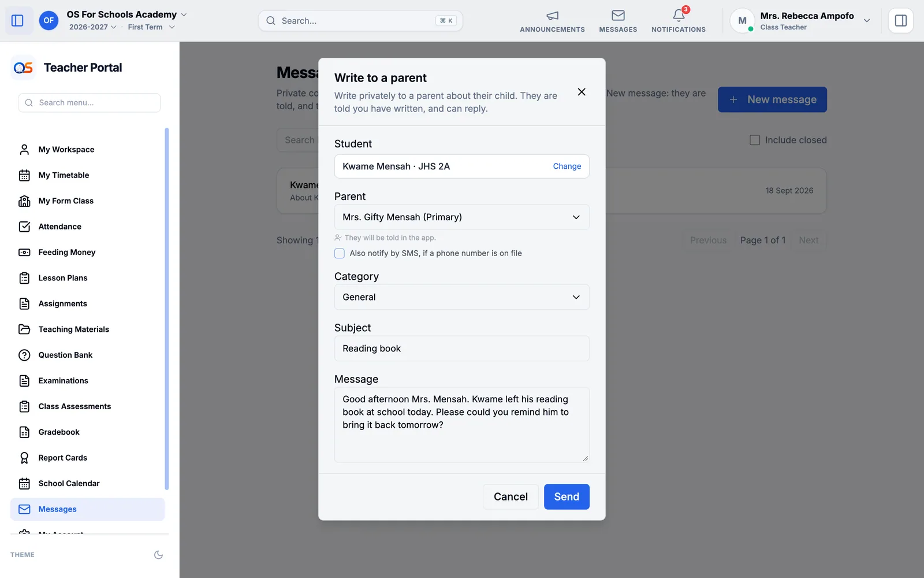Click inside the Message text area
This screenshot has width=924, height=578.
461,425
